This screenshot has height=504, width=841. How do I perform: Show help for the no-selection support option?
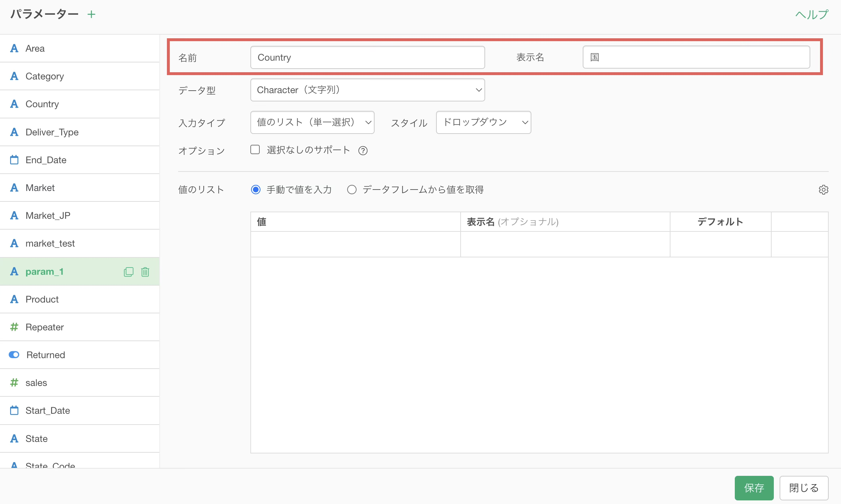(x=363, y=151)
